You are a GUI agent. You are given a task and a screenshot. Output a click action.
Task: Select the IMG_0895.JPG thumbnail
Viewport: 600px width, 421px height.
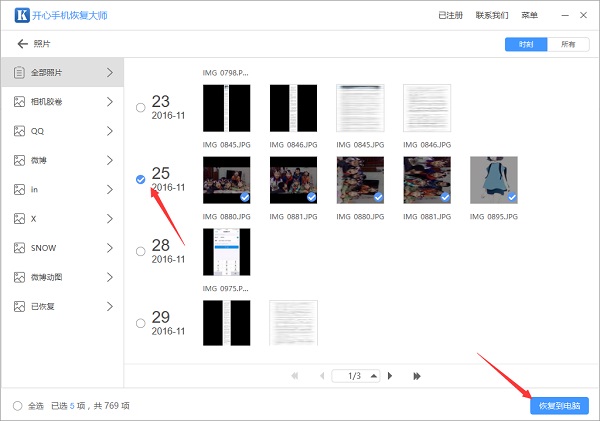494,180
